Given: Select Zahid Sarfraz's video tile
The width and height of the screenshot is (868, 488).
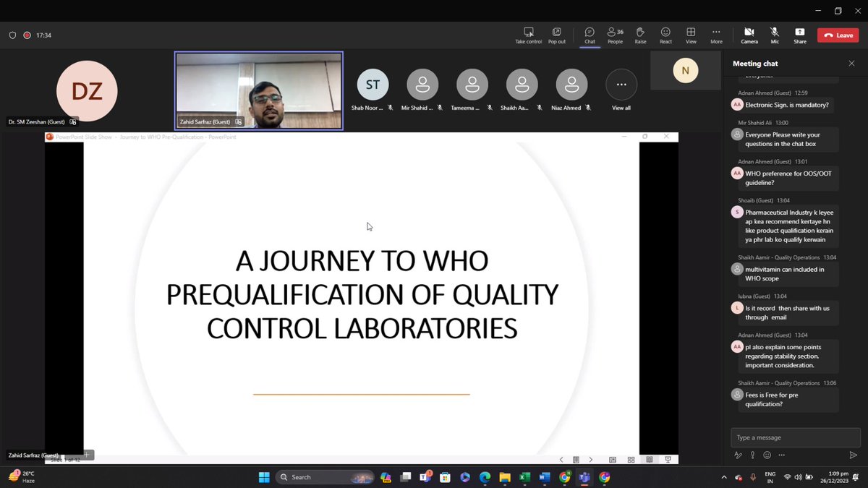Looking at the screenshot, I should 258,90.
